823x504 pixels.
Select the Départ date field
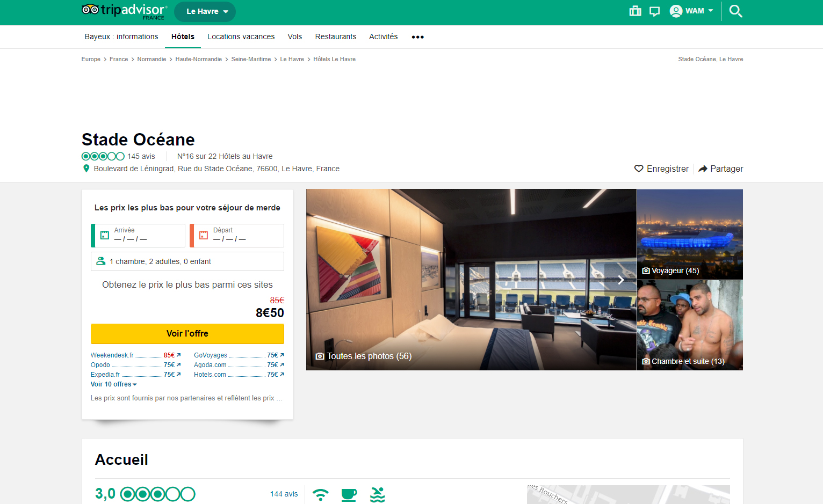(x=237, y=235)
